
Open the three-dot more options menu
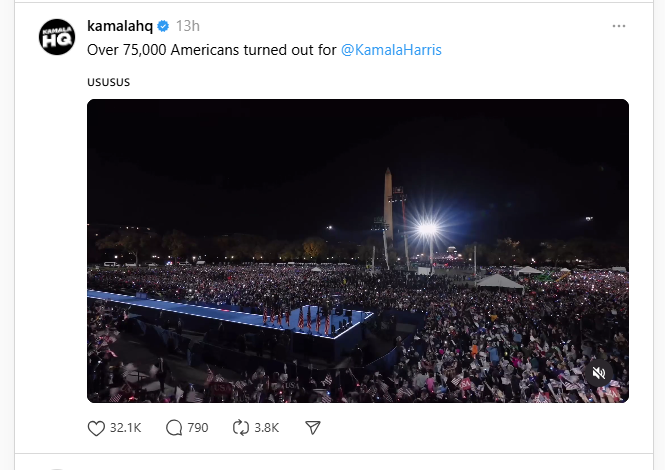point(619,25)
